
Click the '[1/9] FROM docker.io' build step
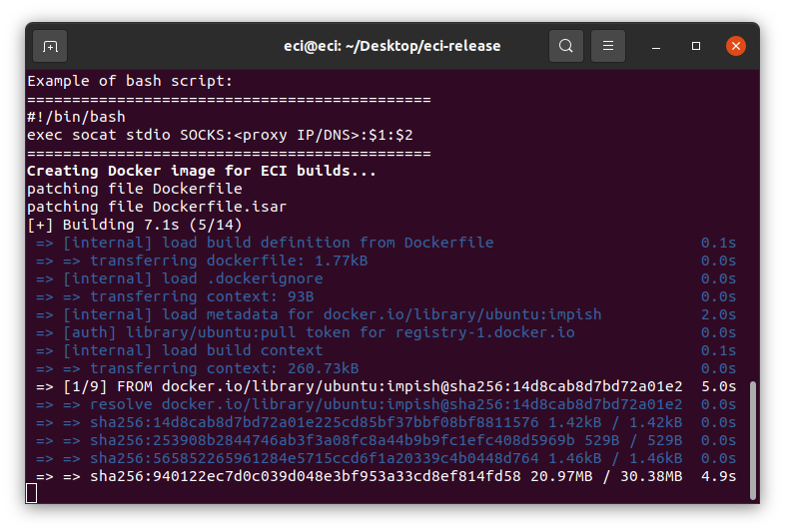pos(373,386)
